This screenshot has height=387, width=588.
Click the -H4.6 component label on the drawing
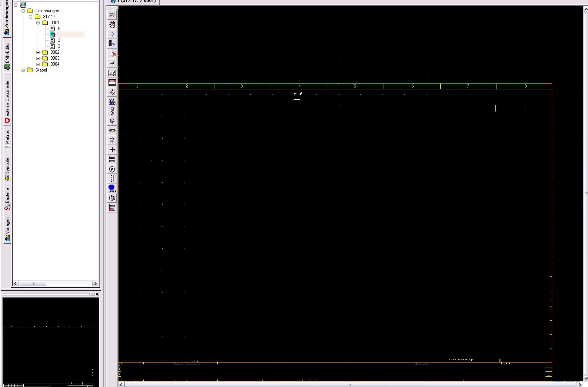[x=297, y=94]
